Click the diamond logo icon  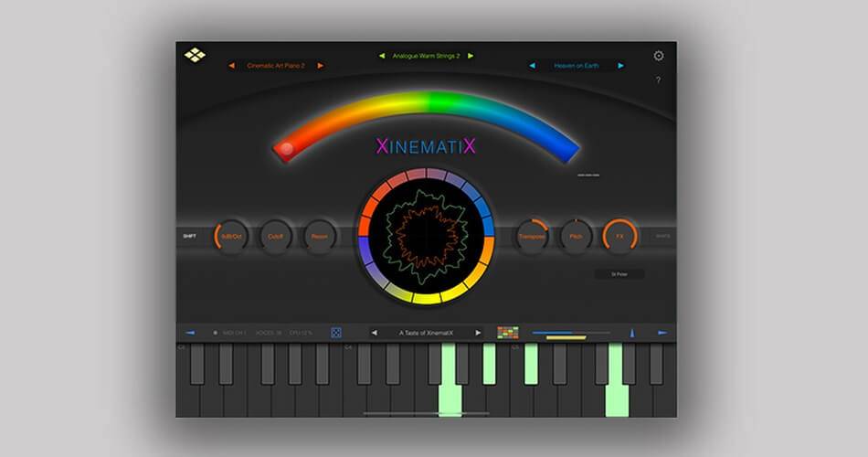pyautogui.click(x=195, y=55)
